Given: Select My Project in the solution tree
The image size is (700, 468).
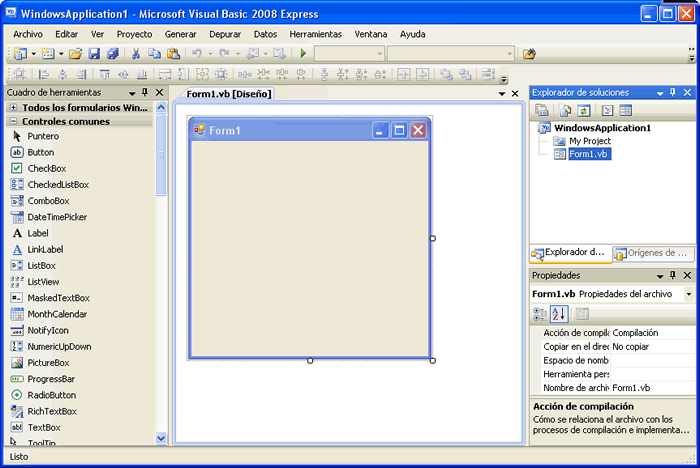Looking at the screenshot, I should point(589,142).
